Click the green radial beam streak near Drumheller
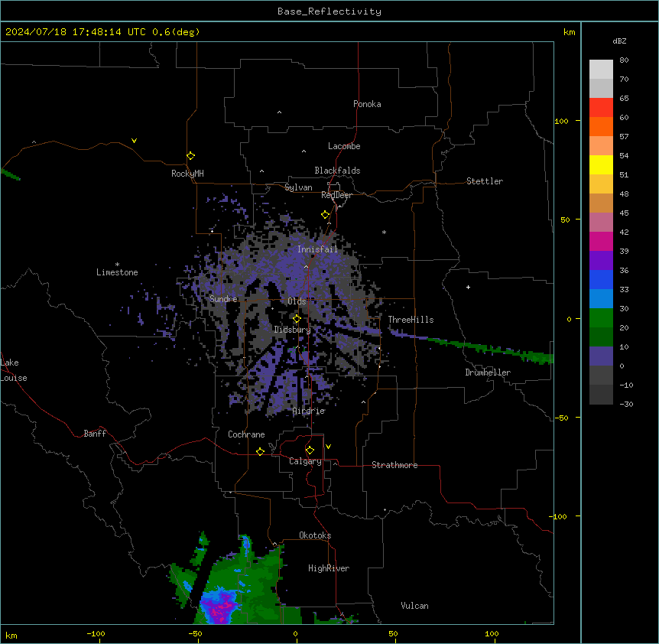The width and height of the screenshot is (659, 644). 492,349
